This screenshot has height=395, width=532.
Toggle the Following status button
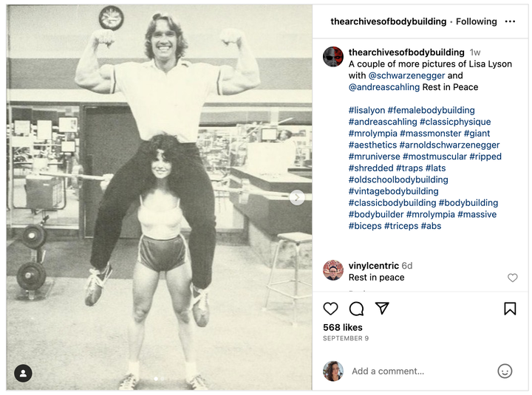point(476,21)
